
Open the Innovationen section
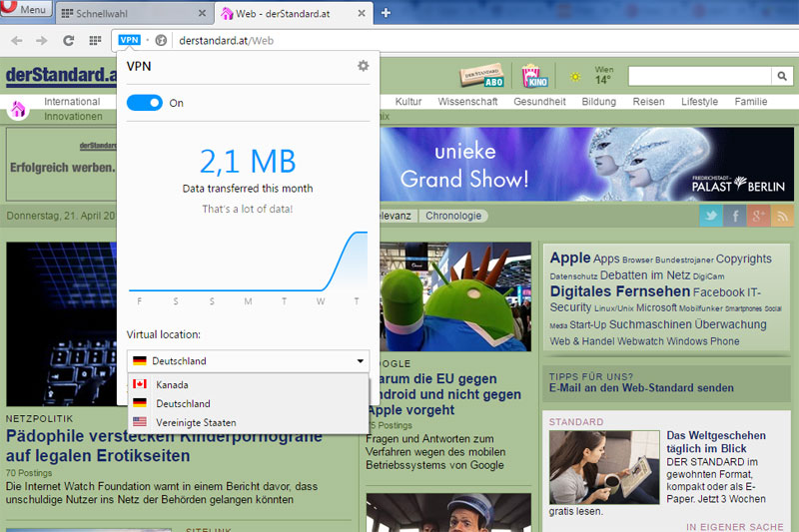point(73,117)
